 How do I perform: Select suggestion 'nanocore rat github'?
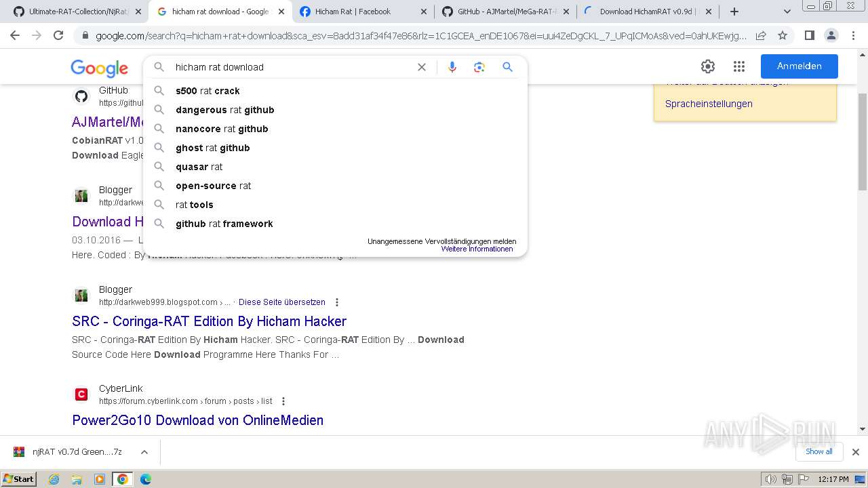tap(335, 129)
